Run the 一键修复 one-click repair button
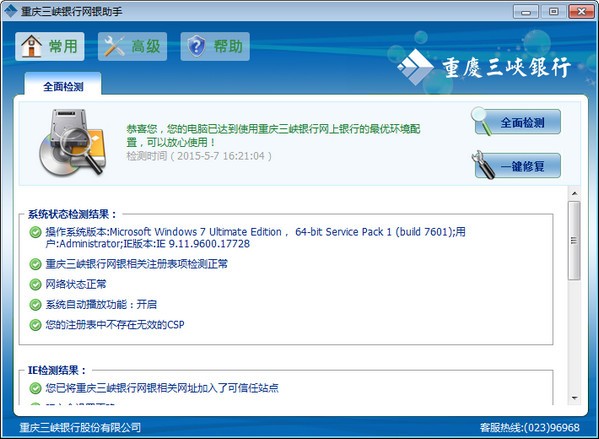Screen dimensions: 599x439 pyautogui.click(x=517, y=166)
